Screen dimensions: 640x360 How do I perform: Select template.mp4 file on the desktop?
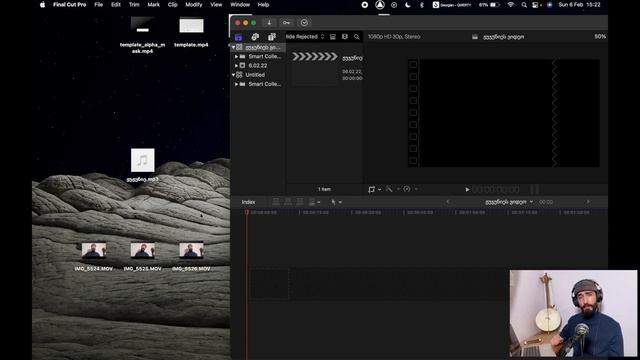pos(191,33)
